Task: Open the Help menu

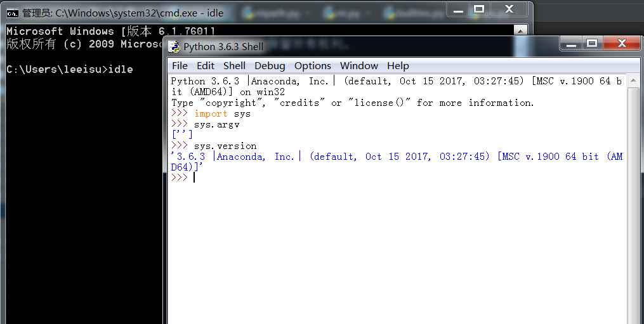Action: 398,66
